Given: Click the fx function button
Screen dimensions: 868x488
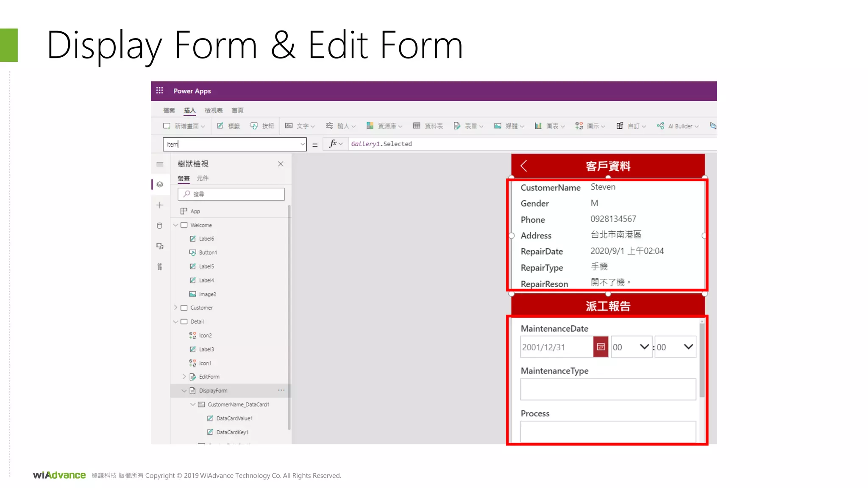Looking at the screenshot, I should coord(336,144).
